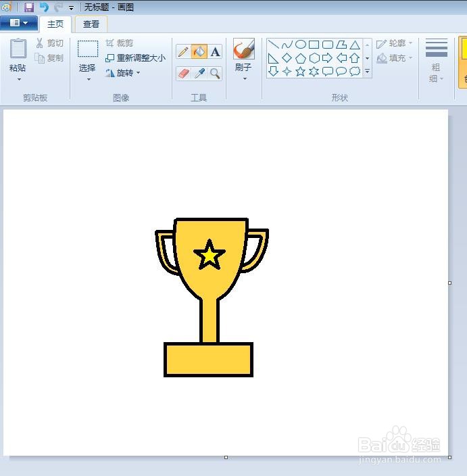Switch to the 查看 View tab
467x476 pixels.
(91, 24)
